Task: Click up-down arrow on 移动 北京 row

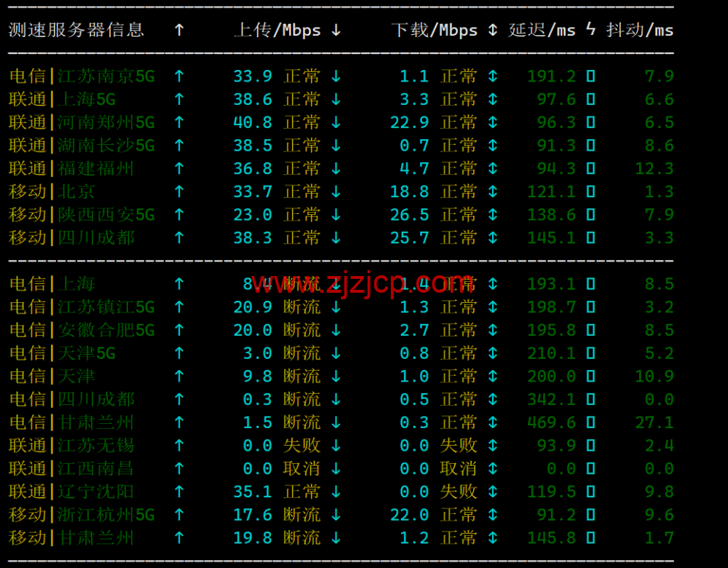Action: [x=493, y=192]
